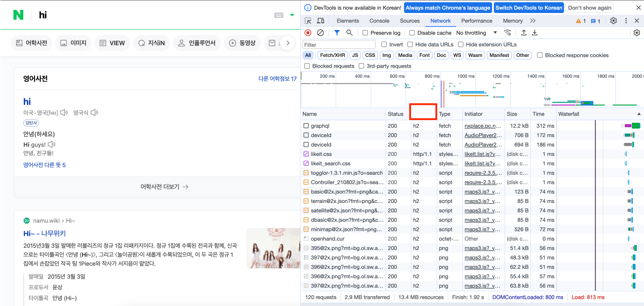Check the 3rd-party requests checkbox

361,66
